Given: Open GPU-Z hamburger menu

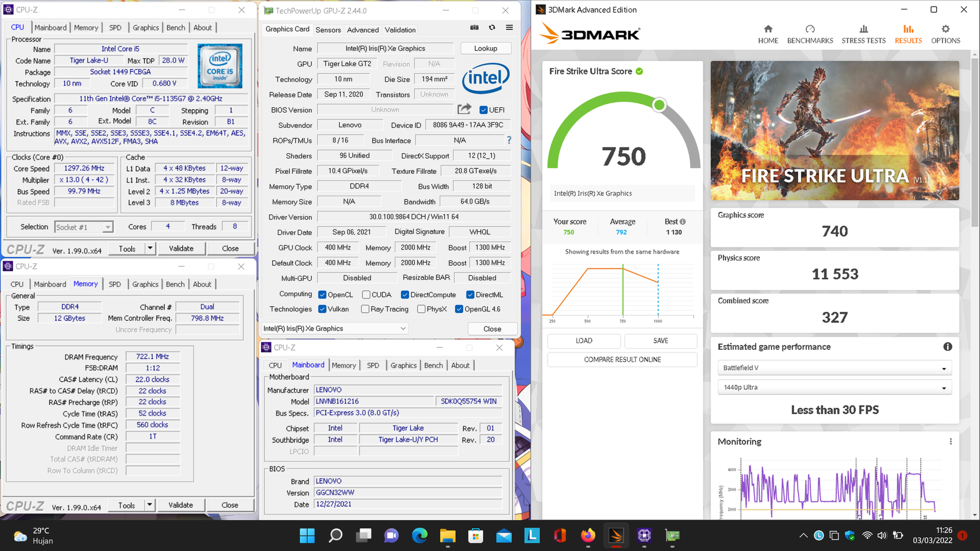Looking at the screenshot, I should [x=509, y=28].
